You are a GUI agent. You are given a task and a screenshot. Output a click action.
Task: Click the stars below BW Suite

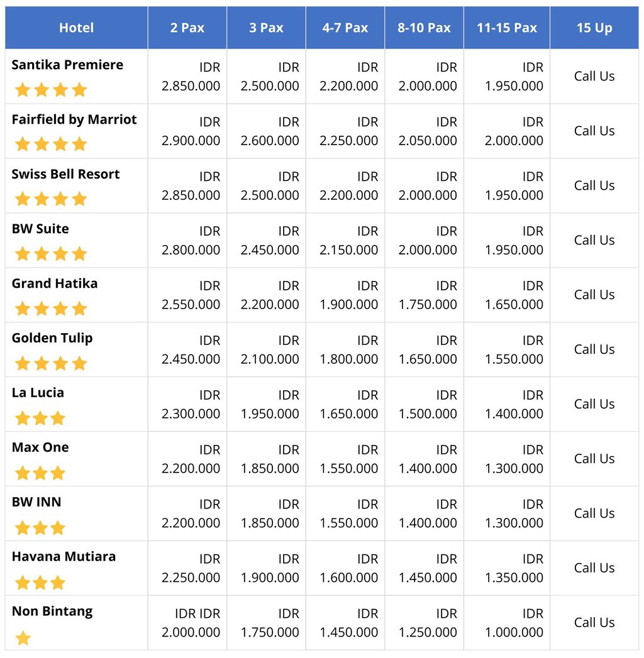pos(51,253)
